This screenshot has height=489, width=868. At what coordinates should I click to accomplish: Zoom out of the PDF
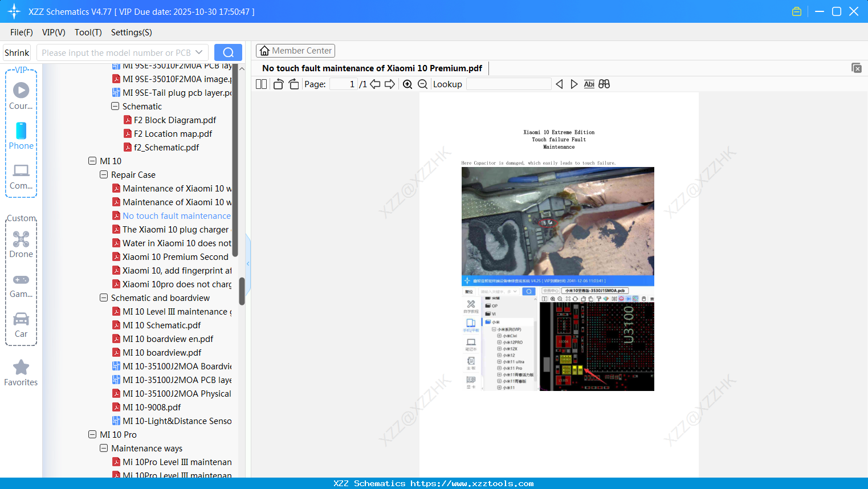click(x=423, y=84)
